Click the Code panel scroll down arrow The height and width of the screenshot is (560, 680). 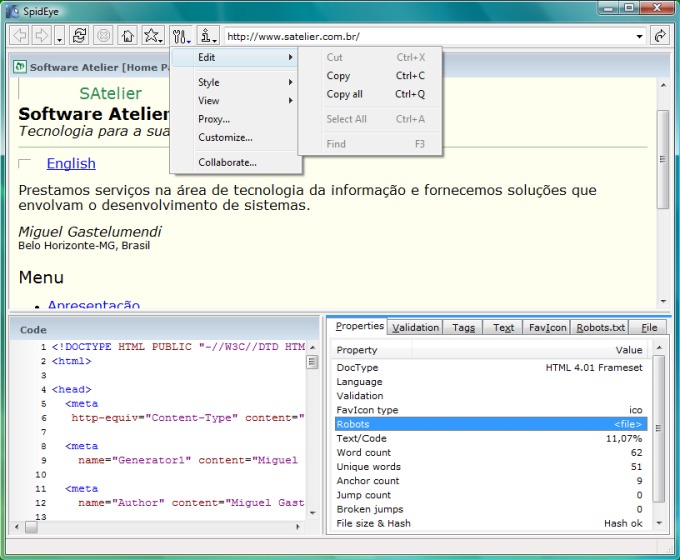(x=312, y=513)
